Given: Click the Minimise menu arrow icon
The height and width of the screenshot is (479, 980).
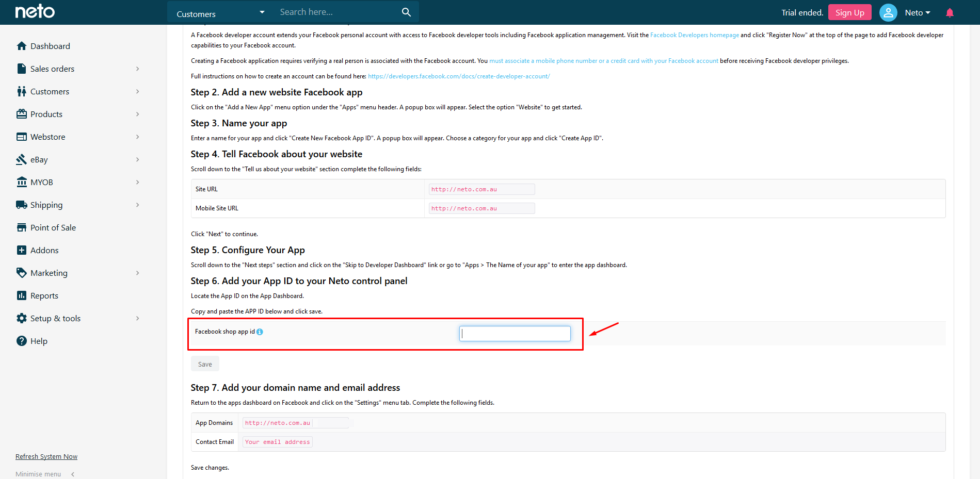Looking at the screenshot, I should [73, 474].
